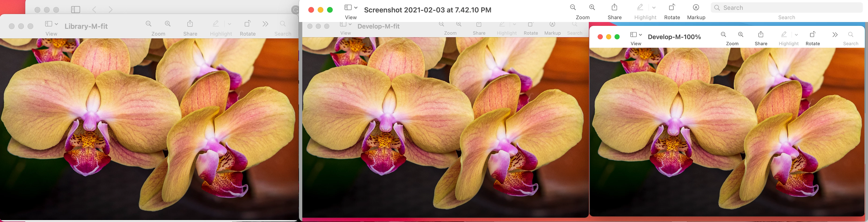Click Markup icon in Develop-M-fit window

pos(552,24)
